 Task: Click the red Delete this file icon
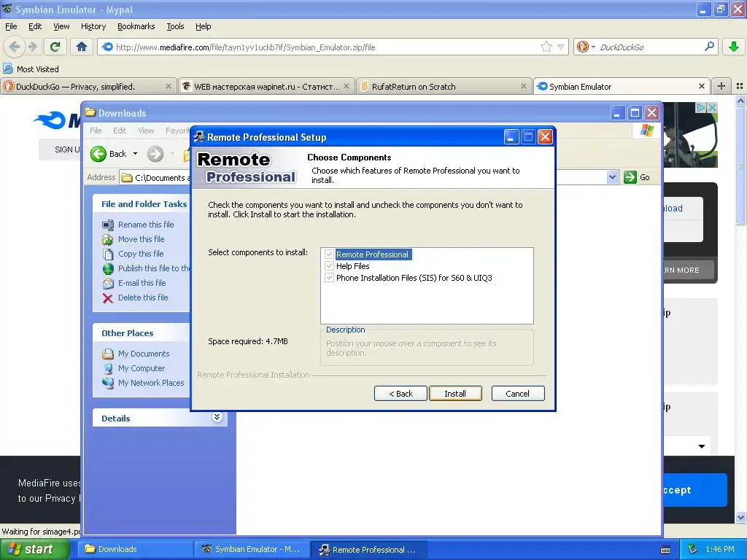[x=108, y=298]
